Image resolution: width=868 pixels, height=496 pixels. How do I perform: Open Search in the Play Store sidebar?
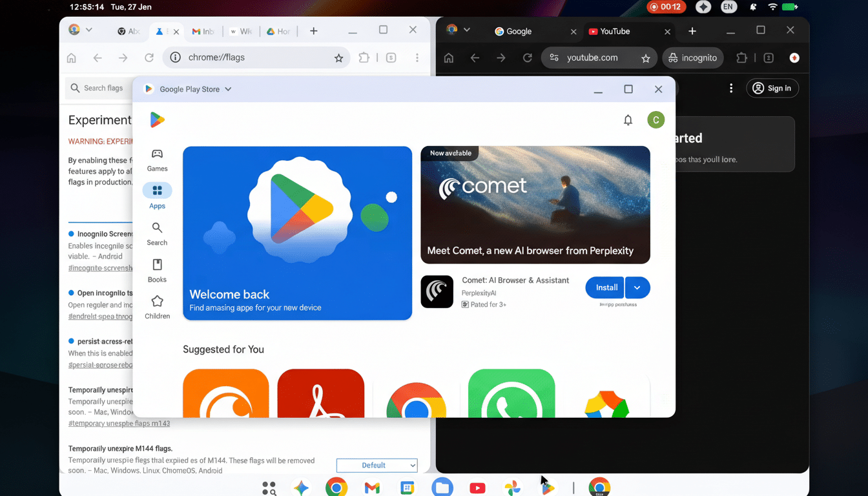157,234
